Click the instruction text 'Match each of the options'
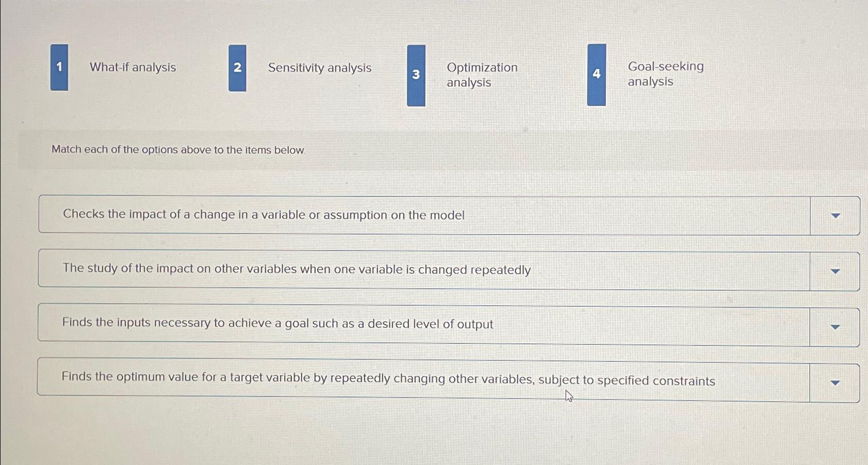The height and width of the screenshot is (465, 868). pyautogui.click(x=178, y=150)
